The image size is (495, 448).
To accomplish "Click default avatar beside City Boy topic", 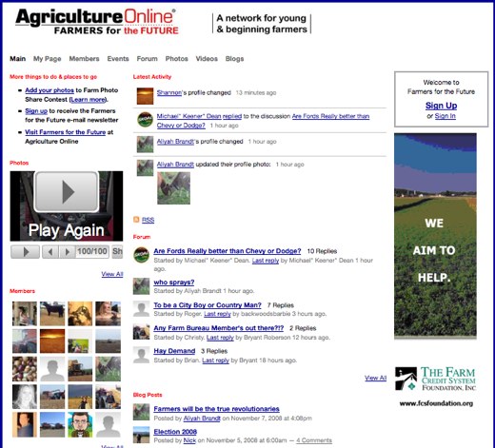I will [141, 309].
